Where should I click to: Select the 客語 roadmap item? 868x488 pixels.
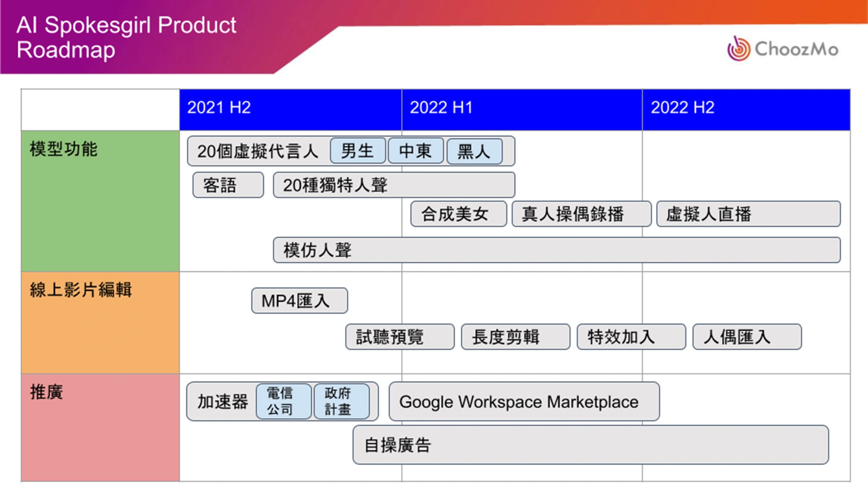[x=228, y=185]
